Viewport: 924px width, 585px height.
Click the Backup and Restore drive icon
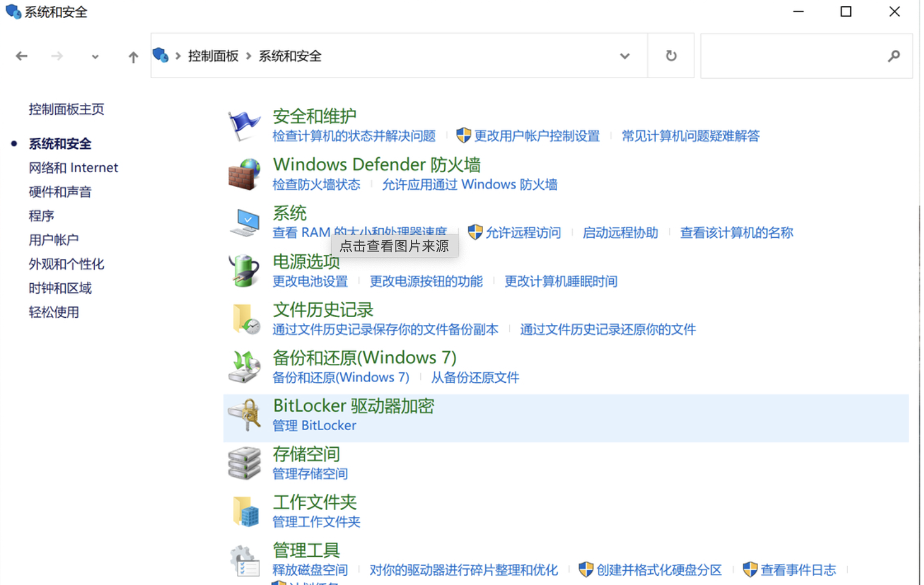[244, 367]
